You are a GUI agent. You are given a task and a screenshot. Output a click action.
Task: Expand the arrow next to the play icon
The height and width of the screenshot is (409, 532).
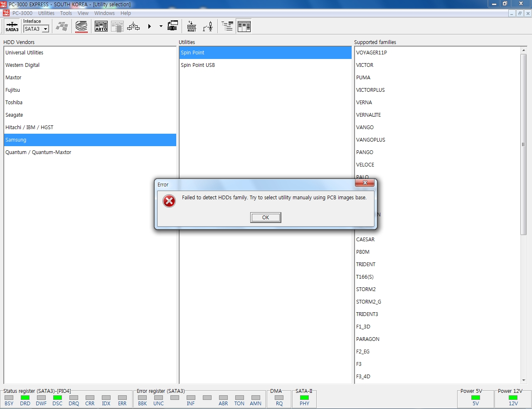tap(161, 27)
